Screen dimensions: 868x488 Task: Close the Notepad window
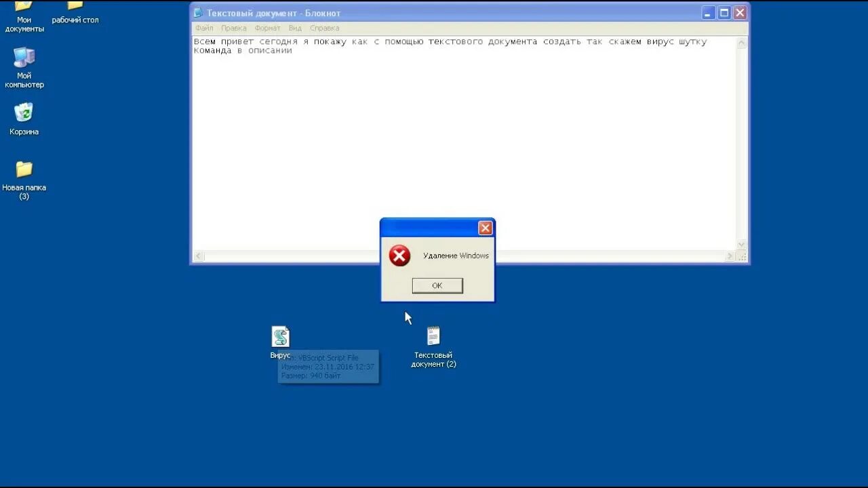[740, 13]
